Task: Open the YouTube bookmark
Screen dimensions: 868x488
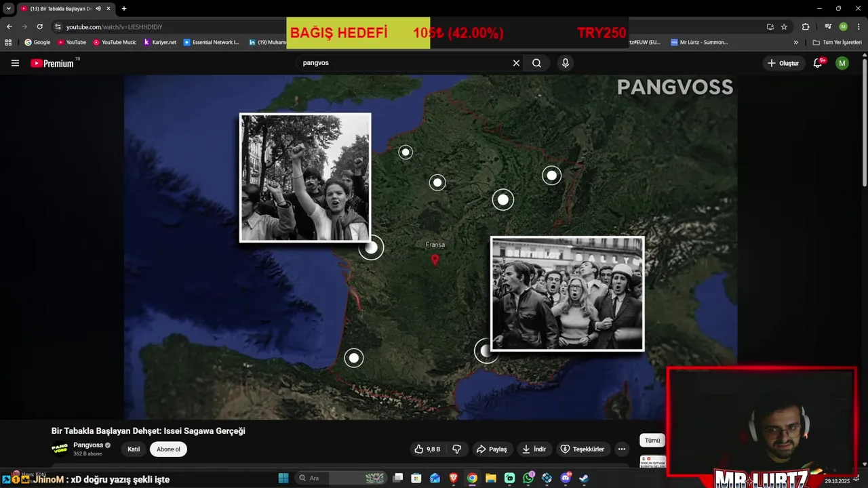Action: [71, 42]
